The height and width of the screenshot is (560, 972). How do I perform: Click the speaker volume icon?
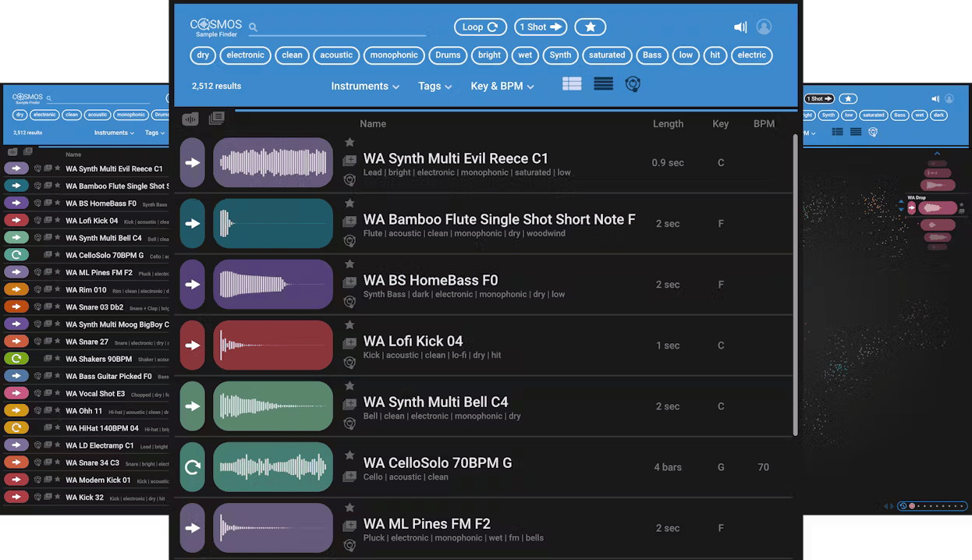tap(740, 27)
